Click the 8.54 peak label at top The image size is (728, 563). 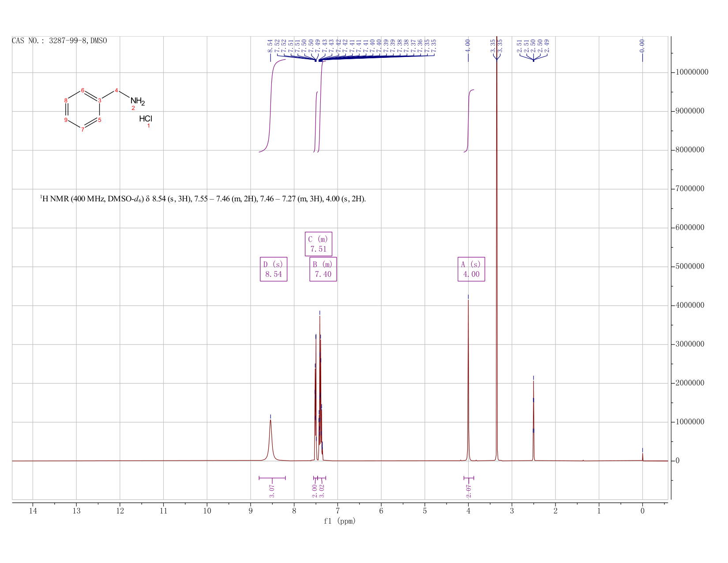(270, 45)
